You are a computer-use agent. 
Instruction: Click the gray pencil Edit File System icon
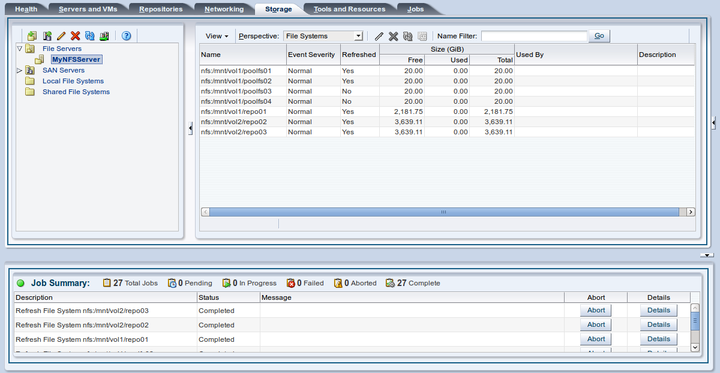(x=379, y=36)
